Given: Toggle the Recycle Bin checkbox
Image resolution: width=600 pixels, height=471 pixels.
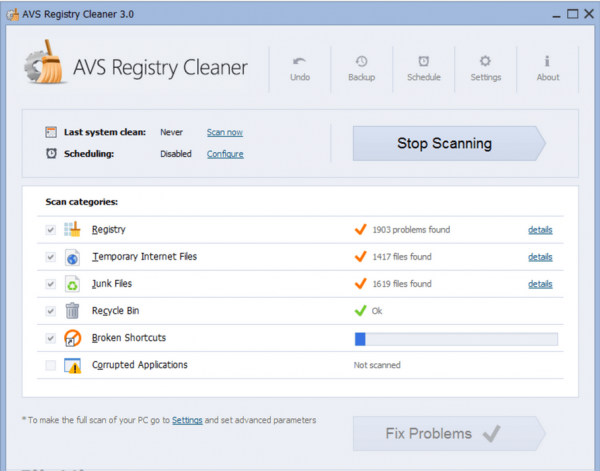Looking at the screenshot, I should tap(51, 311).
